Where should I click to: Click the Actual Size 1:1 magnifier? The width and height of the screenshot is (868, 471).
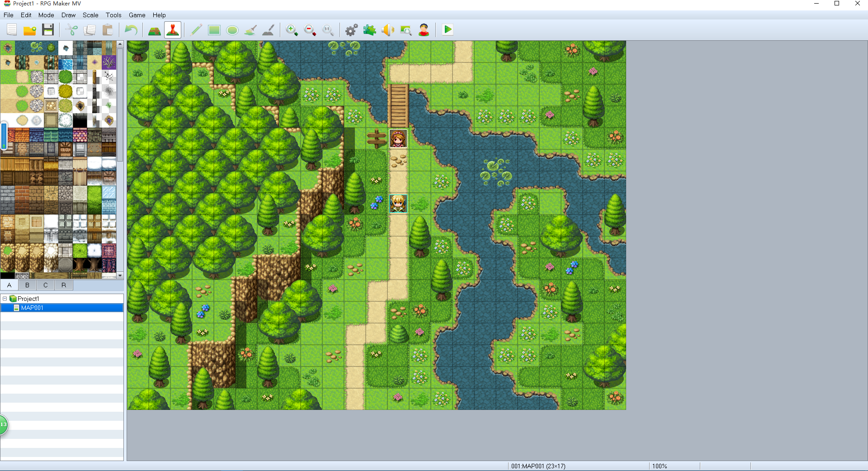point(328,30)
